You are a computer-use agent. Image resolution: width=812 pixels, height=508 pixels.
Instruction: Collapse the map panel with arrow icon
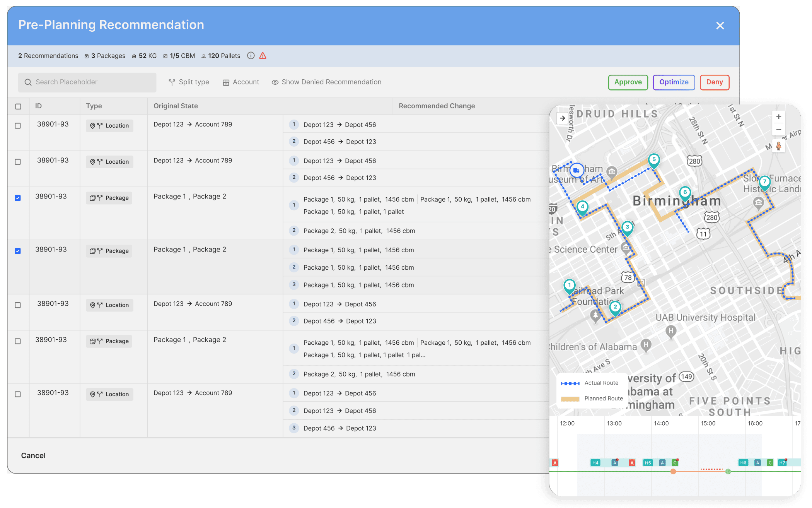pos(562,118)
